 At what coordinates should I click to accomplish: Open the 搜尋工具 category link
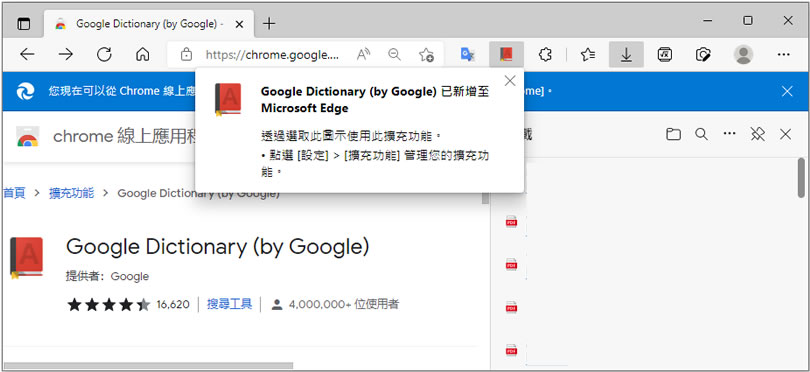(229, 304)
